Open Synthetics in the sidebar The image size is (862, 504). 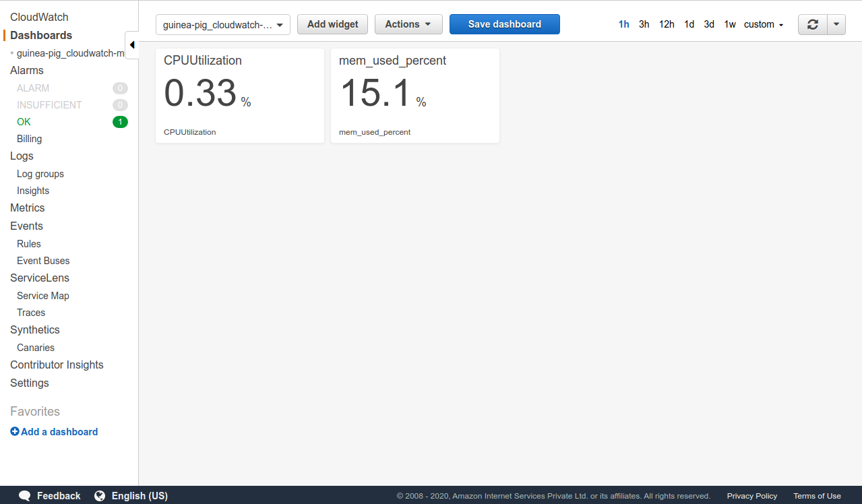35,330
